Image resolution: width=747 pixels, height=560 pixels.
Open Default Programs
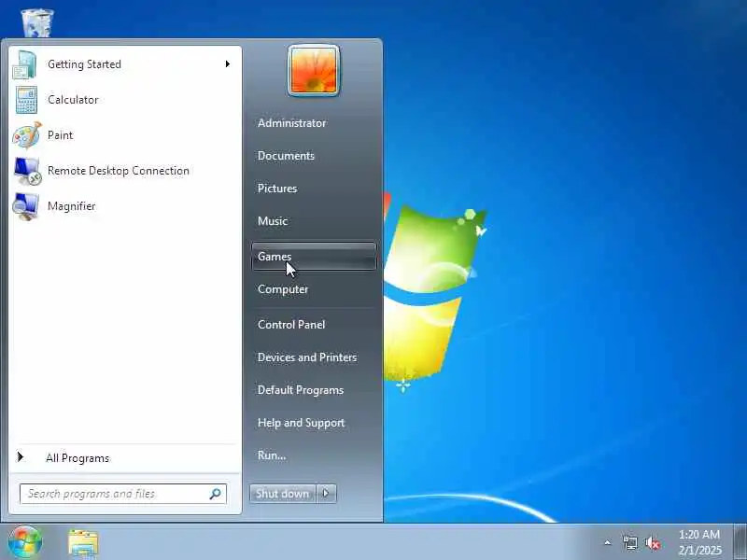301,390
